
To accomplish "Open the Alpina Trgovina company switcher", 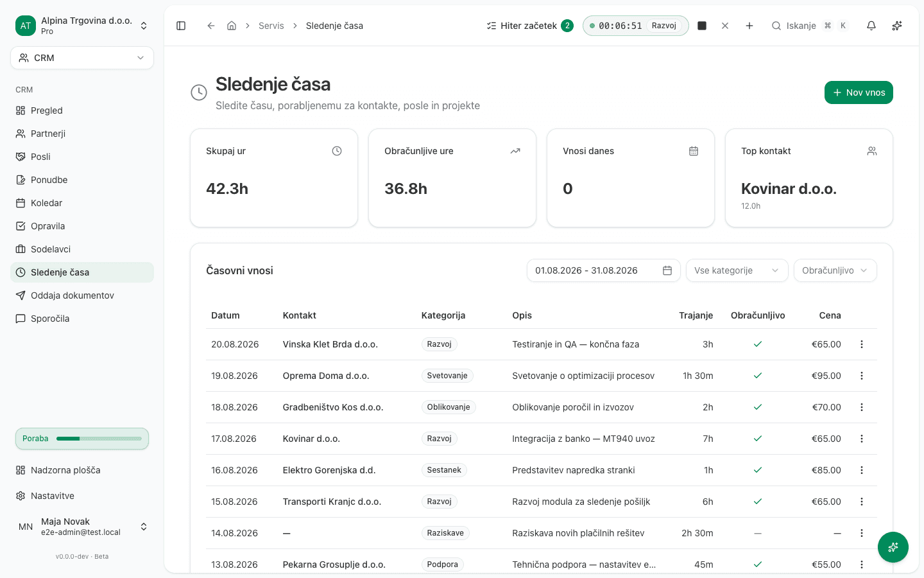I will coord(82,26).
